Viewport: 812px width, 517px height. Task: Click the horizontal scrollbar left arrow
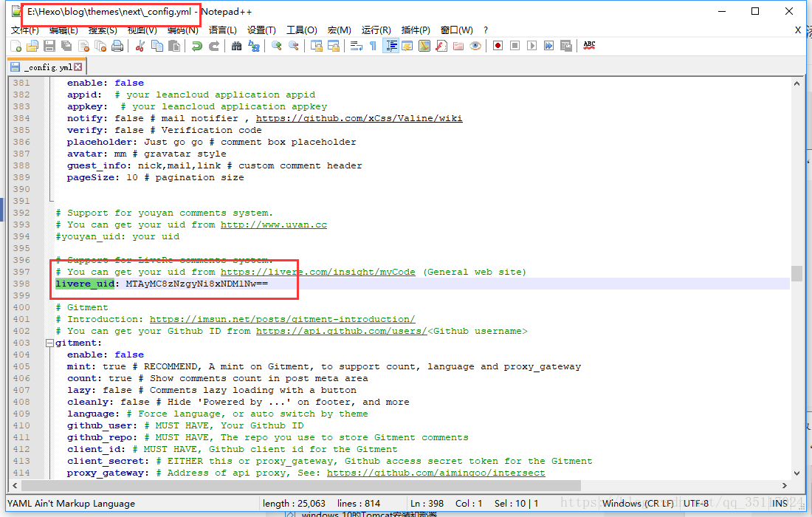click(x=15, y=485)
